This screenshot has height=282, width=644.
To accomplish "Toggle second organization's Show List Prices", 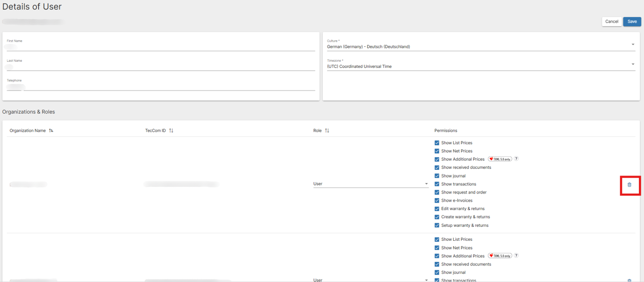I will tap(437, 239).
